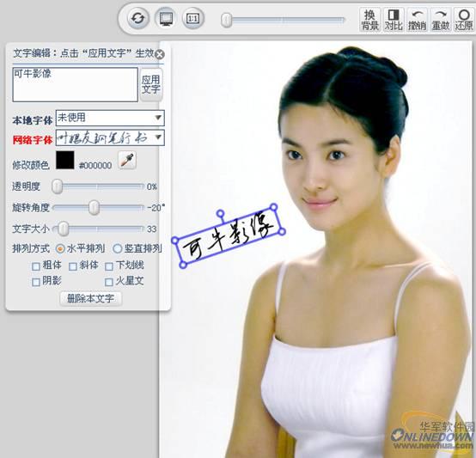476x458 pixels.
Task: Click the fit-to-screen monitor icon
Action: click(x=166, y=18)
